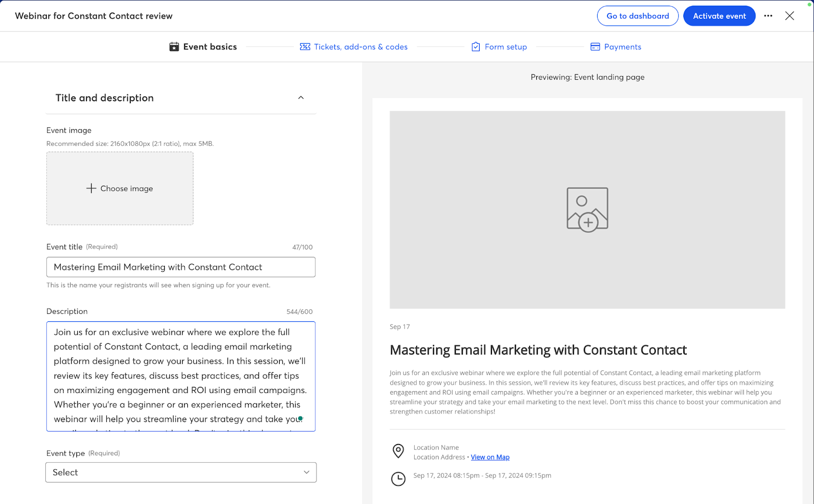Click the clock icon next to the event time
814x504 pixels.
[398, 479]
